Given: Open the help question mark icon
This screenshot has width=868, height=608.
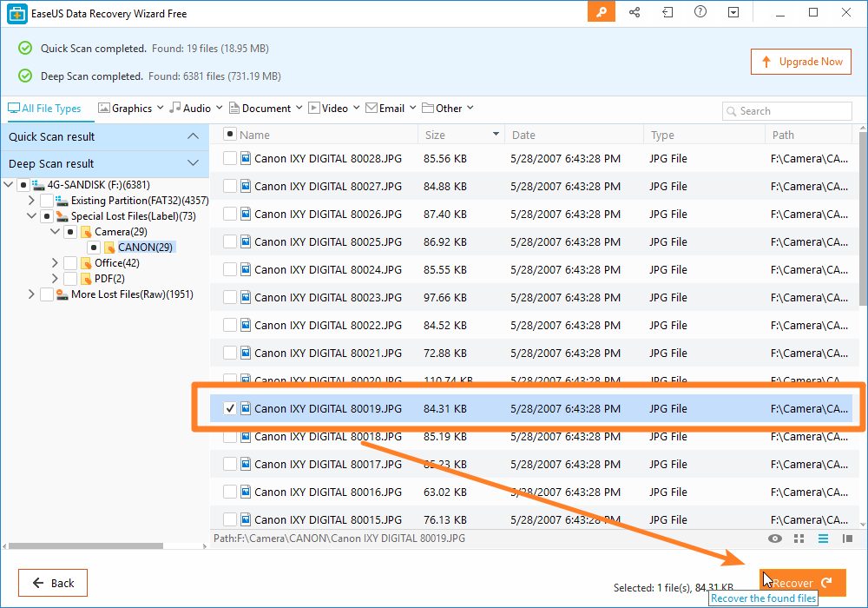Looking at the screenshot, I should pyautogui.click(x=700, y=11).
